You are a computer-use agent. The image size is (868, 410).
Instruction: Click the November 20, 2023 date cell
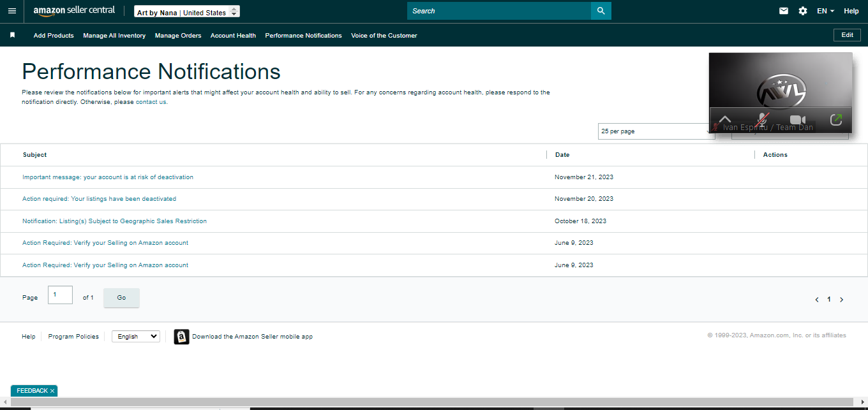(x=584, y=199)
